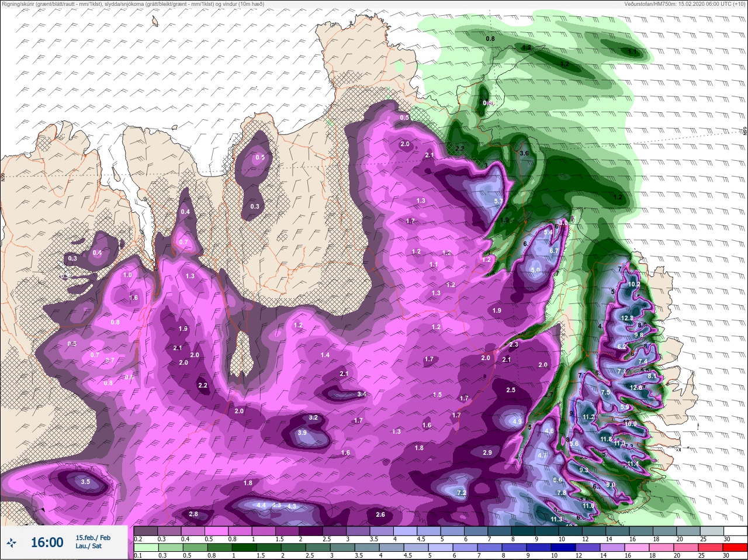The image size is (748, 560).
Task: Click the 7.2 precipitation value
Action: click(x=461, y=493)
